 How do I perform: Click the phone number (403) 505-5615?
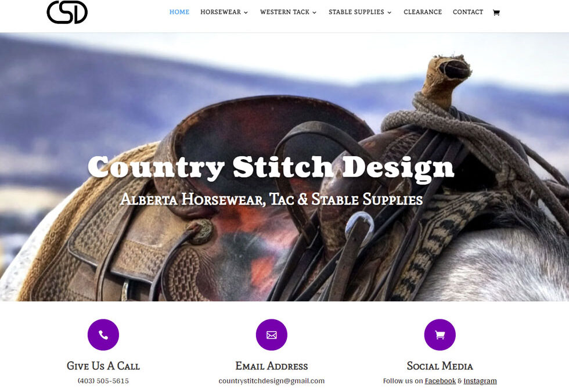tap(103, 381)
